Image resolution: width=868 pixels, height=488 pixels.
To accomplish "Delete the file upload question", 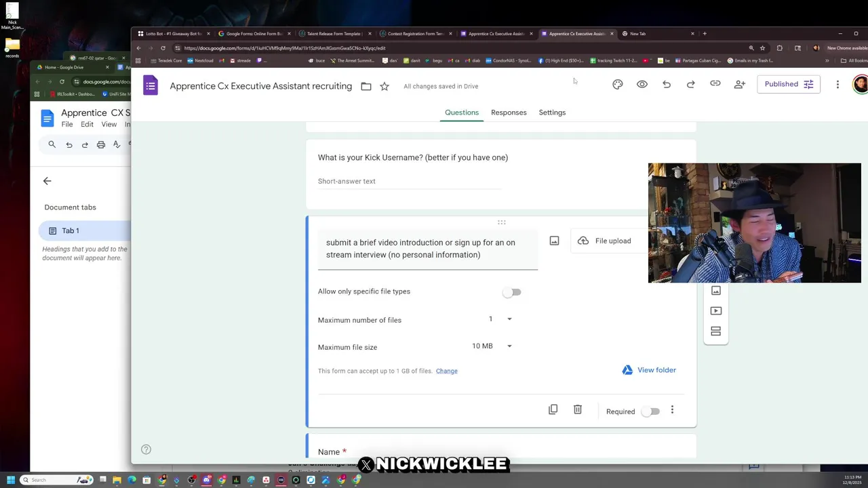I will click(578, 410).
